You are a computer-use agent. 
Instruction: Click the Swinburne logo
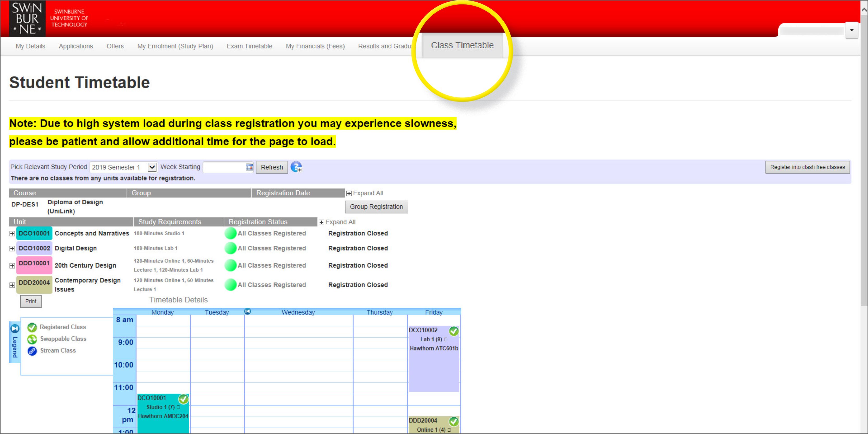coord(27,18)
